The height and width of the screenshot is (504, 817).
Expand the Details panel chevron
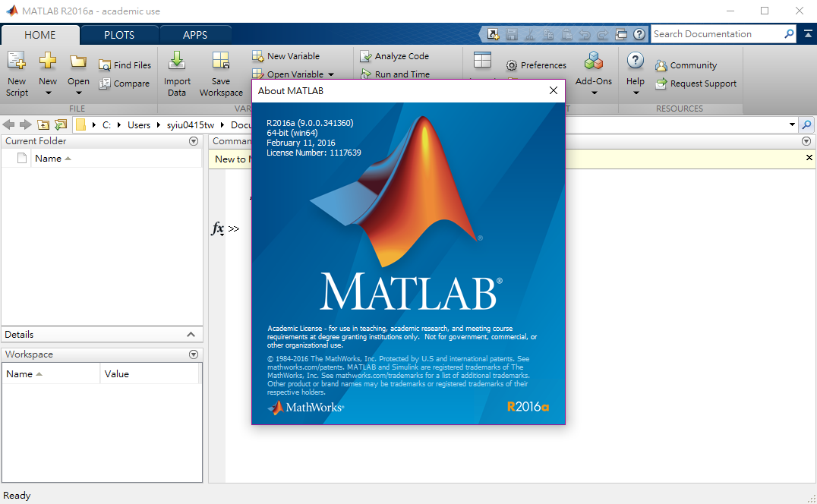191,335
